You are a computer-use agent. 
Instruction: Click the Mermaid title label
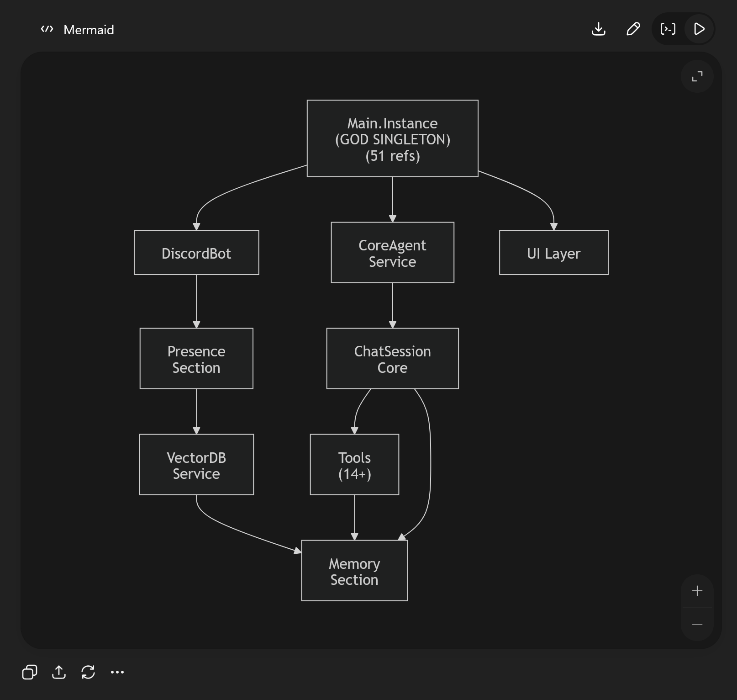(x=89, y=30)
